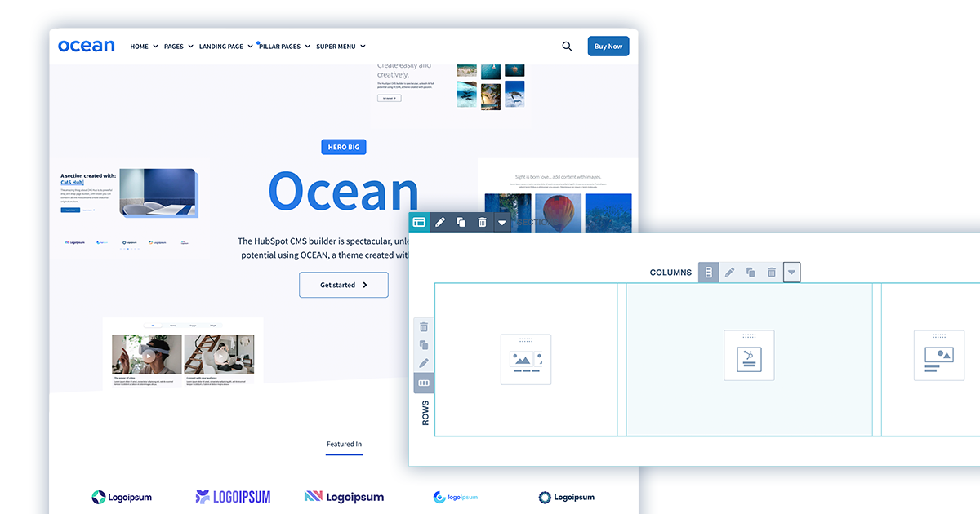Image resolution: width=980 pixels, height=514 pixels.
Task: Click the section toolbar trash icon
Action: pyautogui.click(x=482, y=222)
